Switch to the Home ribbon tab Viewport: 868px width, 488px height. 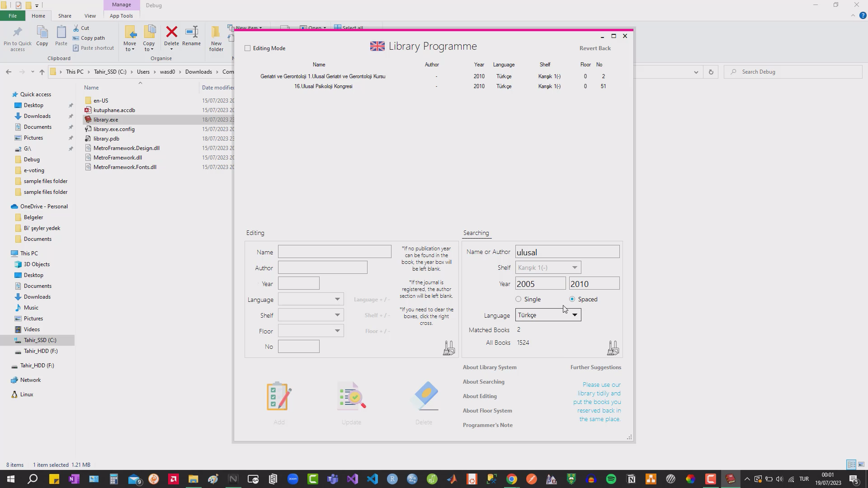38,16
